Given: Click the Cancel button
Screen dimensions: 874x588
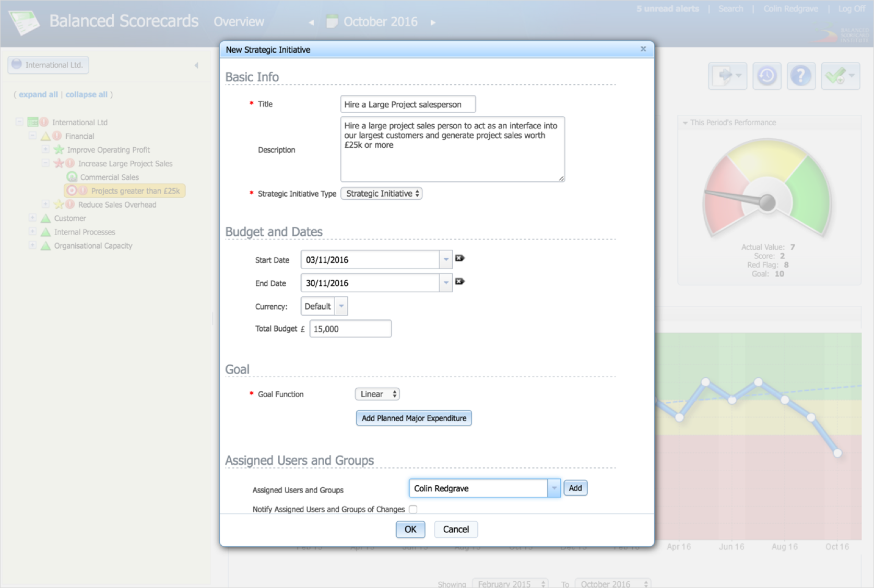Looking at the screenshot, I should 456,530.
